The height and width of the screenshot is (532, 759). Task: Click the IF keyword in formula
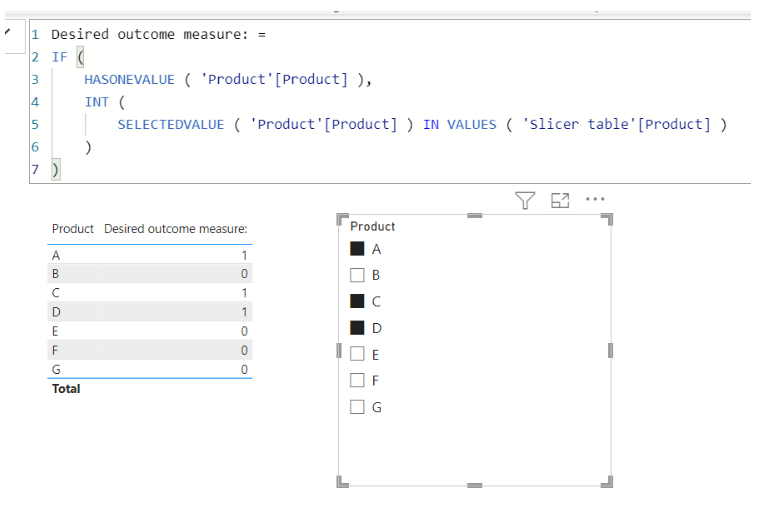point(60,57)
